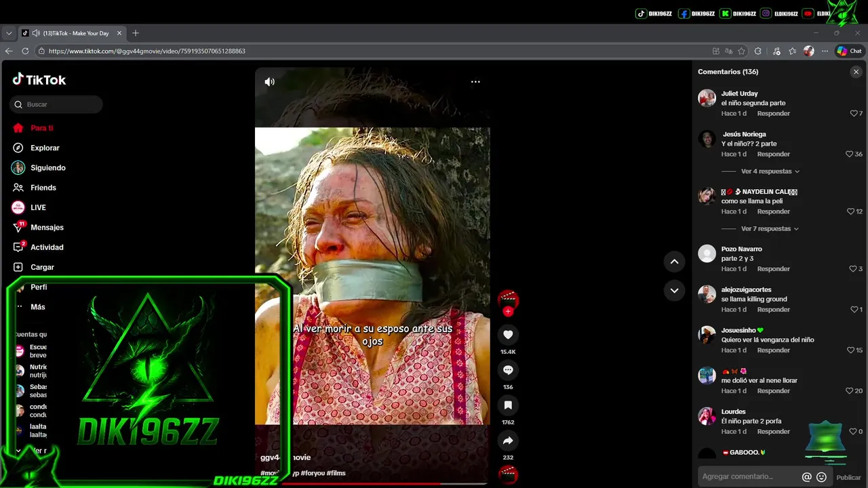Open the #films hashtag link

tap(336, 473)
